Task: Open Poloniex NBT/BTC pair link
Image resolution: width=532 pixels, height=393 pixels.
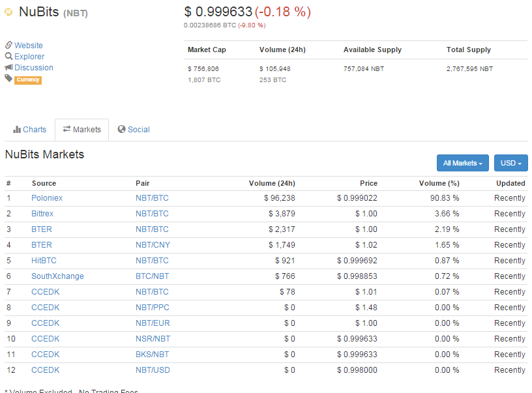Action: coord(152,198)
